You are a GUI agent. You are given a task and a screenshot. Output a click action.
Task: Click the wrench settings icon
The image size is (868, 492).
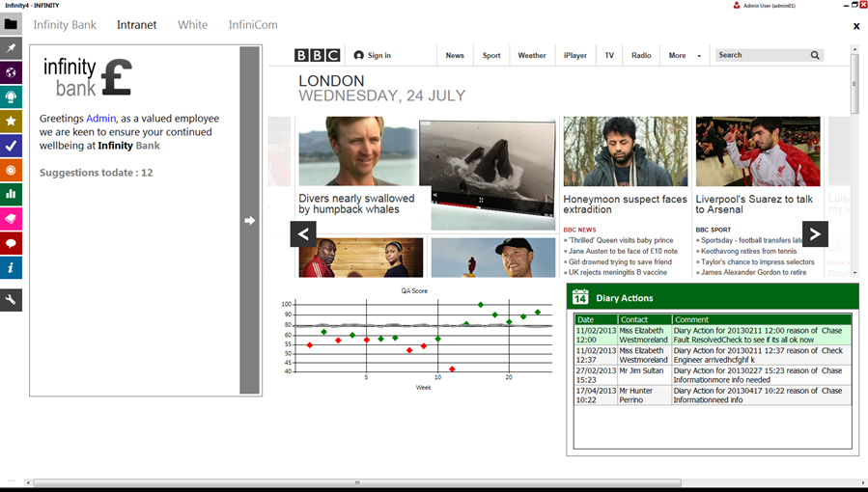point(11,300)
